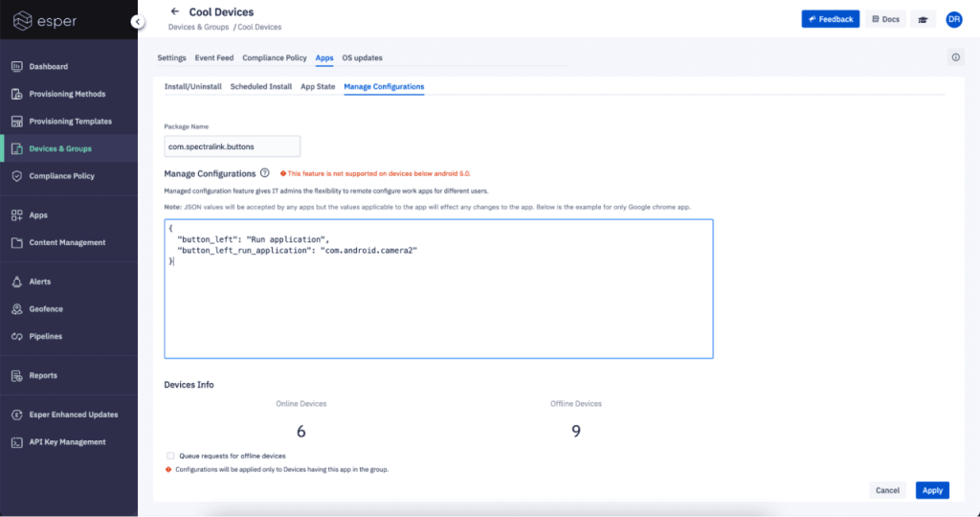Click the Apply button
The image size is (980, 517).
(x=932, y=490)
